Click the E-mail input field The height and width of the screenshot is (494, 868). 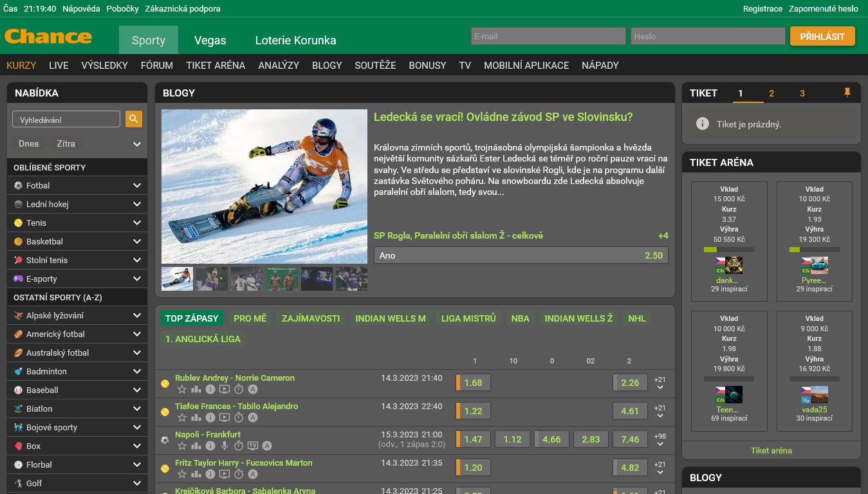(x=548, y=36)
